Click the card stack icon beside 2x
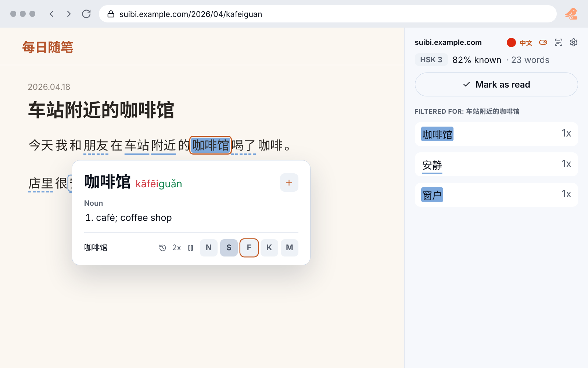588x368 pixels. pos(190,248)
